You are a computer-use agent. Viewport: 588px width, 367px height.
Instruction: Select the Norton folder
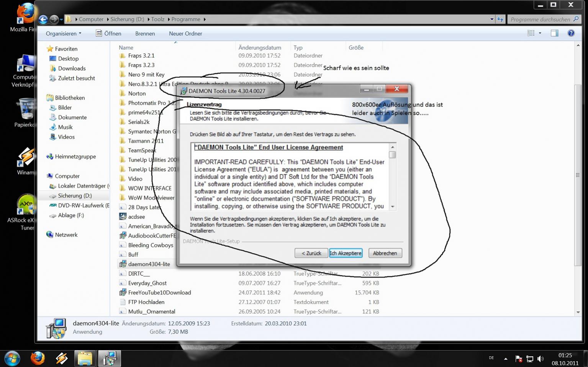[x=137, y=93]
